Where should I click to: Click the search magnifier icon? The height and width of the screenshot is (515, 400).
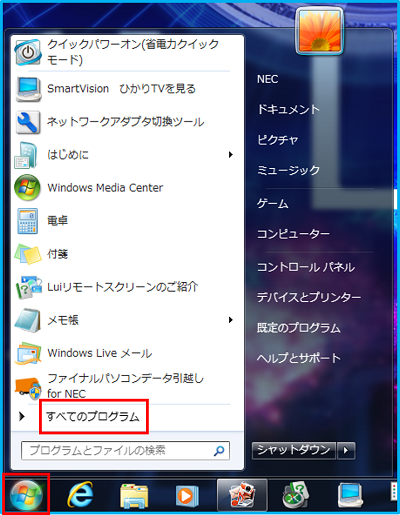[x=219, y=451]
